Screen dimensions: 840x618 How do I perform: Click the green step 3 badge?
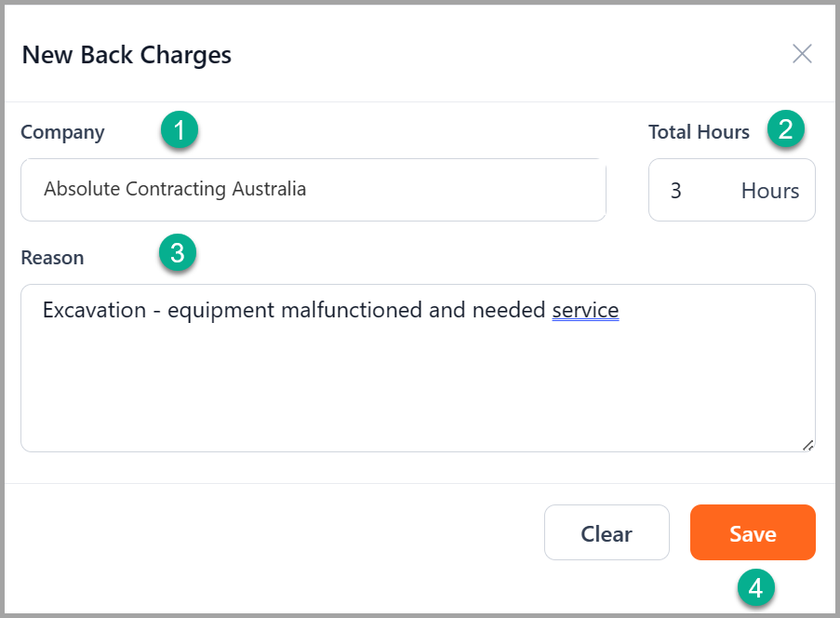(x=178, y=252)
